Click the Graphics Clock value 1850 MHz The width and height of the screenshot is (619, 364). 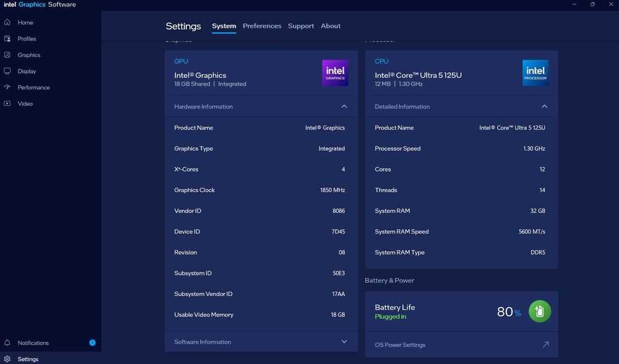pos(332,190)
